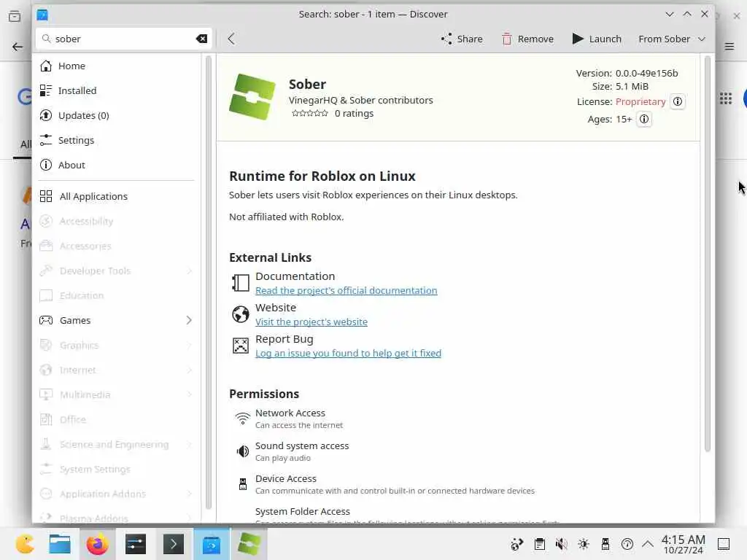Open Firefox from the taskbar
Viewport: 747px width, 560px height.
(98, 544)
